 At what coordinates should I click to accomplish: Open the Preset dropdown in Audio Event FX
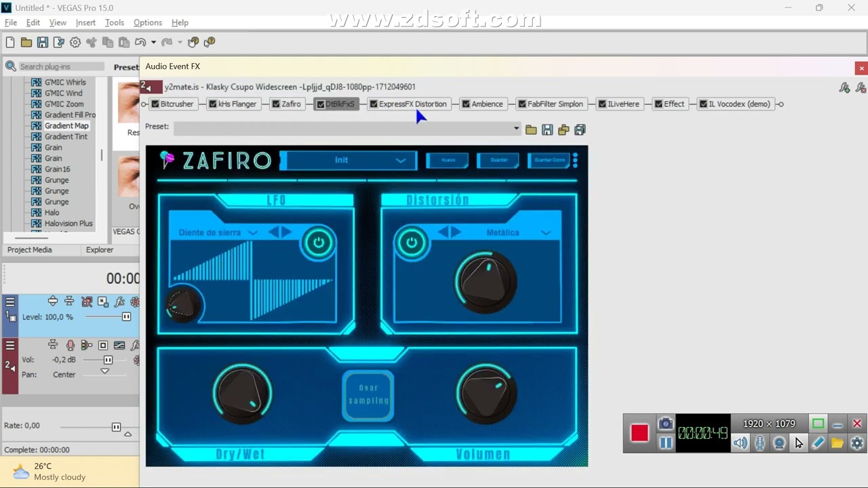click(516, 129)
